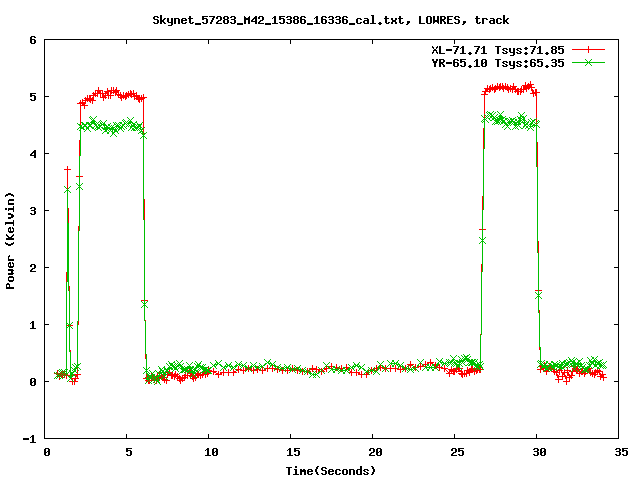Click the Power (Kelvin) axis label
This screenshot has height=480, width=640.
pyautogui.click(x=10, y=241)
